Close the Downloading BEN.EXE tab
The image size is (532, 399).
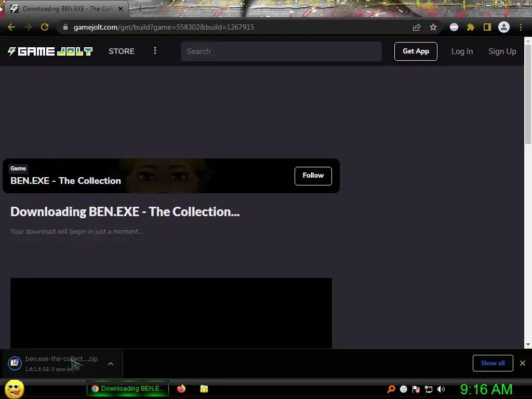point(121,9)
